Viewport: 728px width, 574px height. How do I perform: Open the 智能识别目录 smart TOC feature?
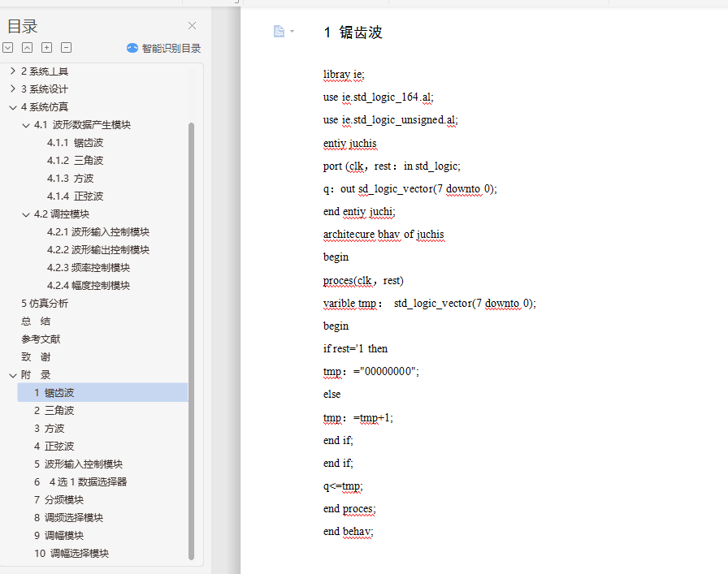tap(164, 48)
